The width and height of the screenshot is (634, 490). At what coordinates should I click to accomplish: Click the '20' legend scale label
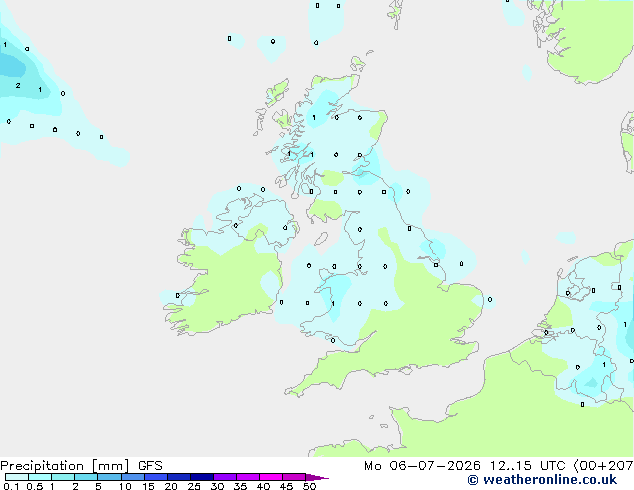click(171, 486)
